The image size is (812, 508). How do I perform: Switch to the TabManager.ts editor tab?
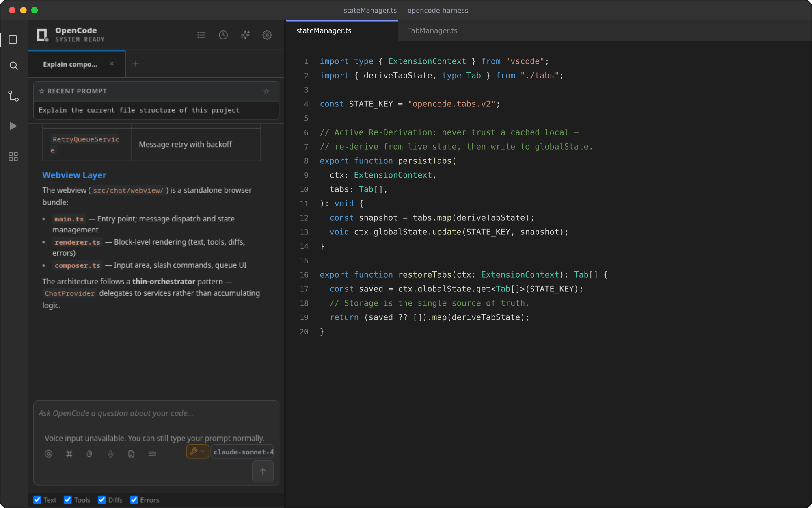pyautogui.click(x=432, y=31)
